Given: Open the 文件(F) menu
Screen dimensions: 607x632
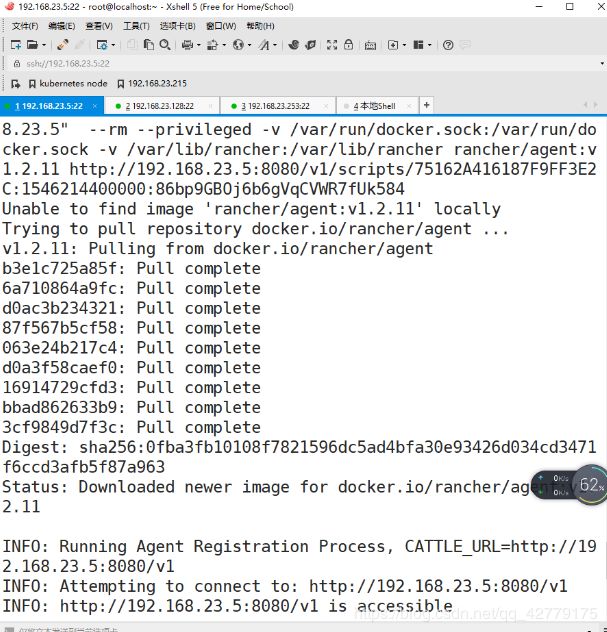Looking at the screenshot, I should pyautogui.click(x=25, y=26).
